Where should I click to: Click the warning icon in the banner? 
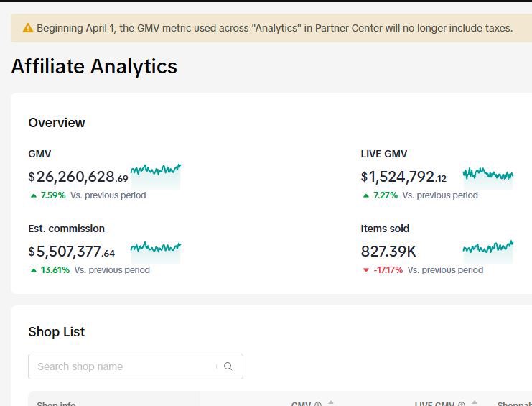(x=28, y=28)
